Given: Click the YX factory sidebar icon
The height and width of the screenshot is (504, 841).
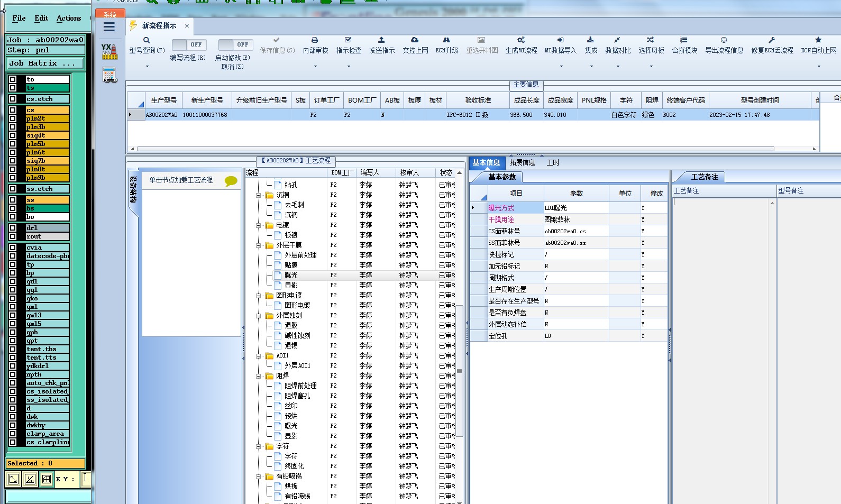Looking at the screenshot, I should point(109,51).
